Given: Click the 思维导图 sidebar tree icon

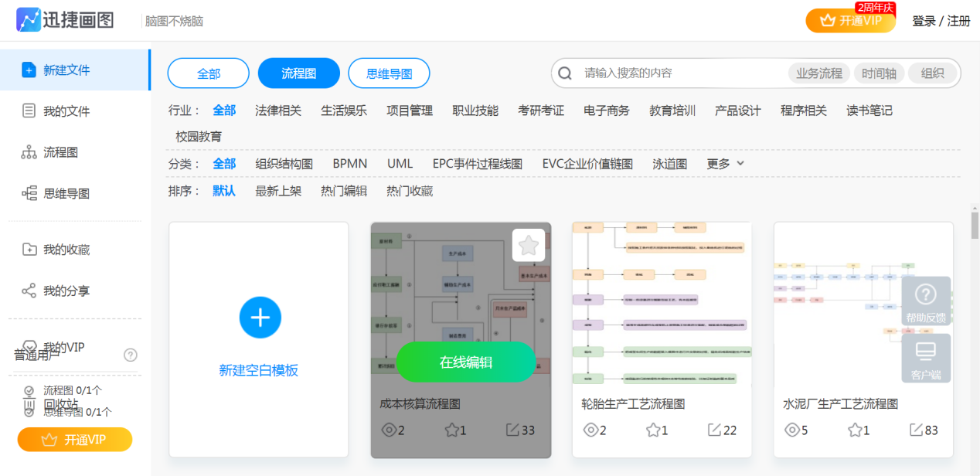Looking at the screenshot, I should pos(29,193).
